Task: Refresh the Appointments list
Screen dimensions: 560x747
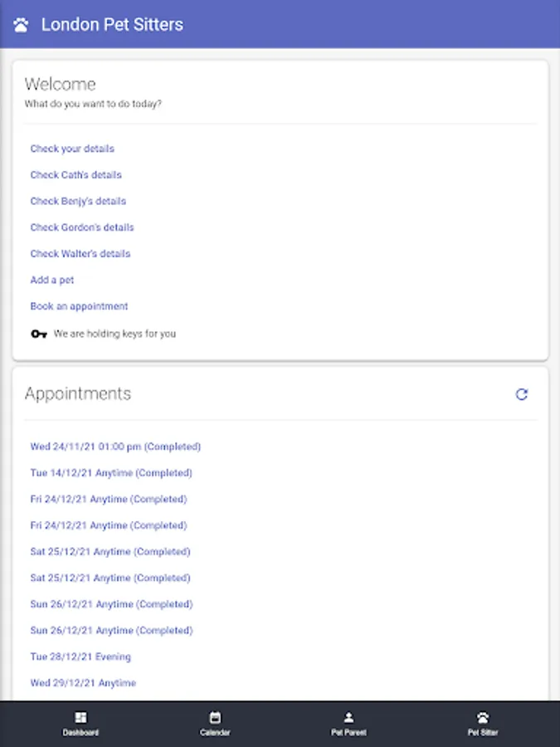Action: pos(522,394)
